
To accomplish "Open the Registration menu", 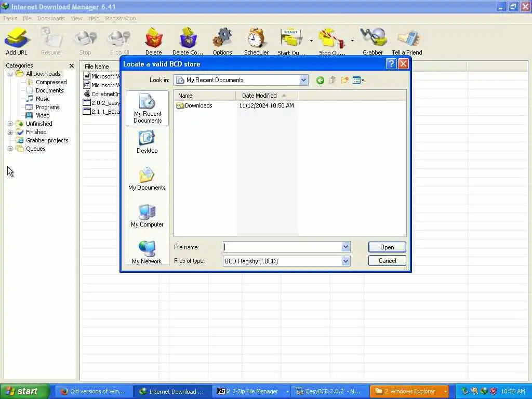I will 121,18.
